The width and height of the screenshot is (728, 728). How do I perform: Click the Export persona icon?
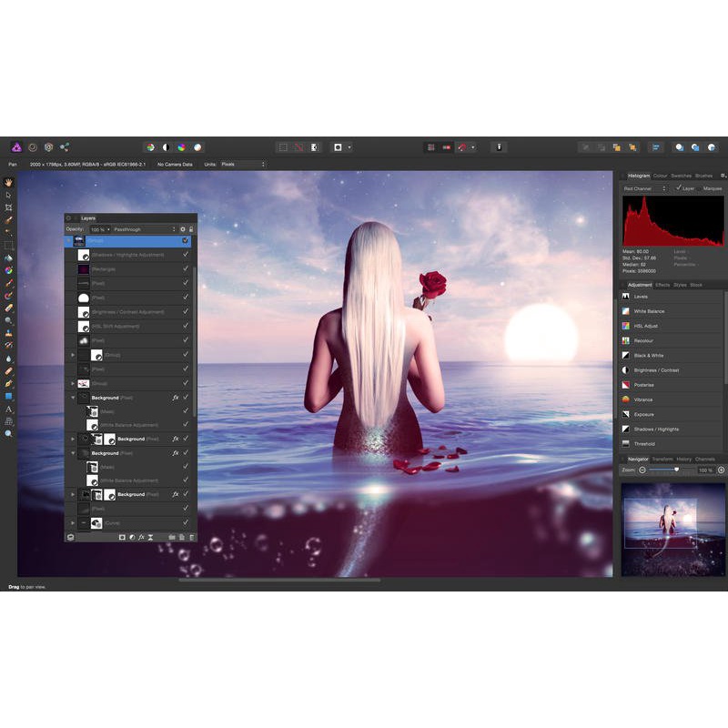tap(65, 147)
